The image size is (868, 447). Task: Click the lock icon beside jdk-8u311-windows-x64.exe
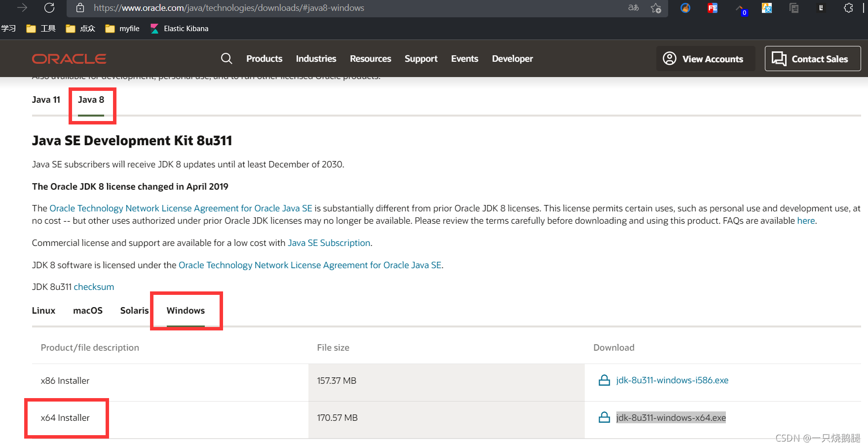pos(604,417)
